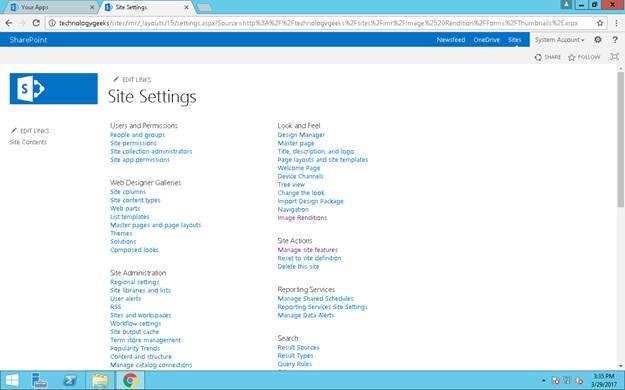The width and height of the screenshot is (625, 390).
Task: Open Themes gallery link
Action: 121,233
